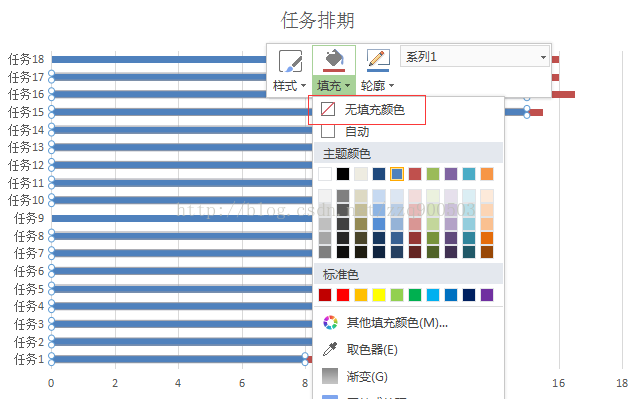
Task: Pick standard bright red swatch
Action: pos(343,295)
